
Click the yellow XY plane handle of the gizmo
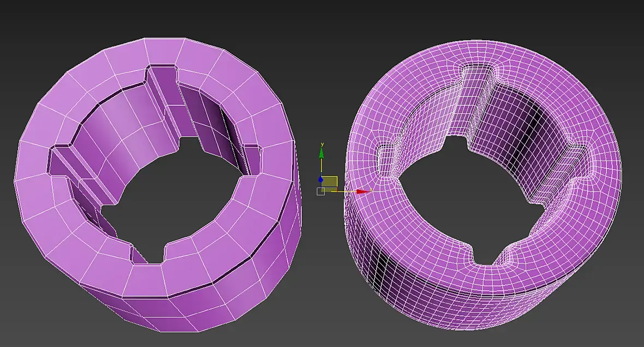coord(330,183)
